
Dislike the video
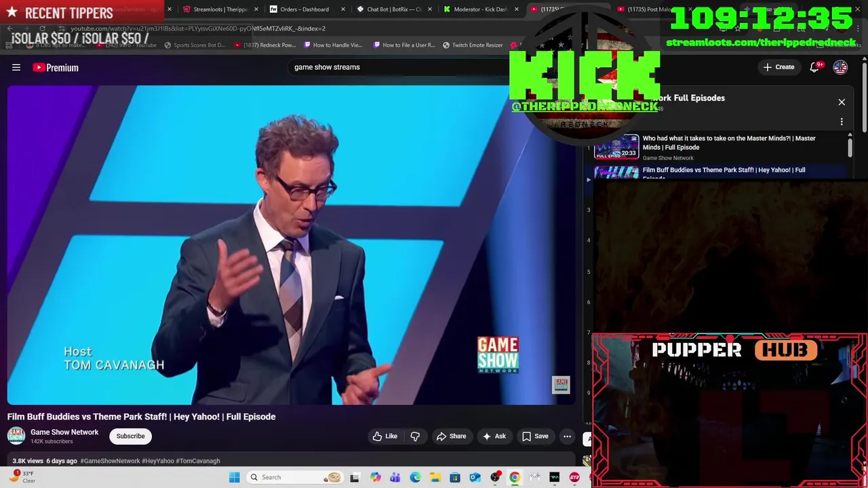[x=415, y=436]
